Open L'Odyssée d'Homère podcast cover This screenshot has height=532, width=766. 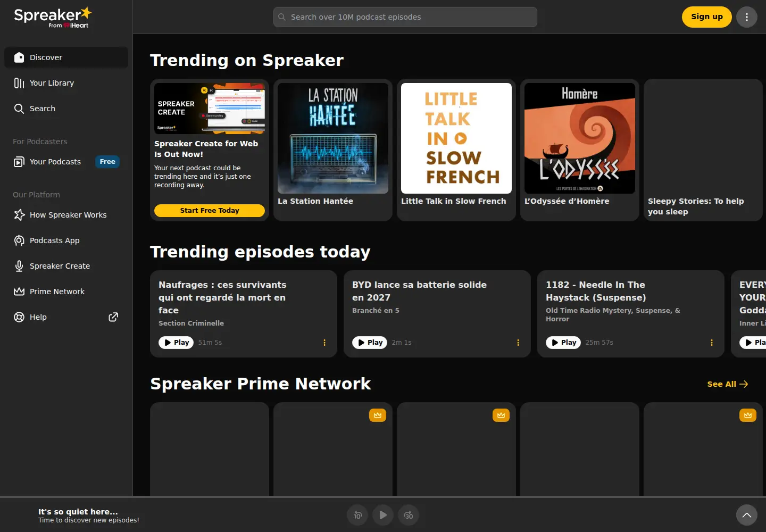coord(580,138)
